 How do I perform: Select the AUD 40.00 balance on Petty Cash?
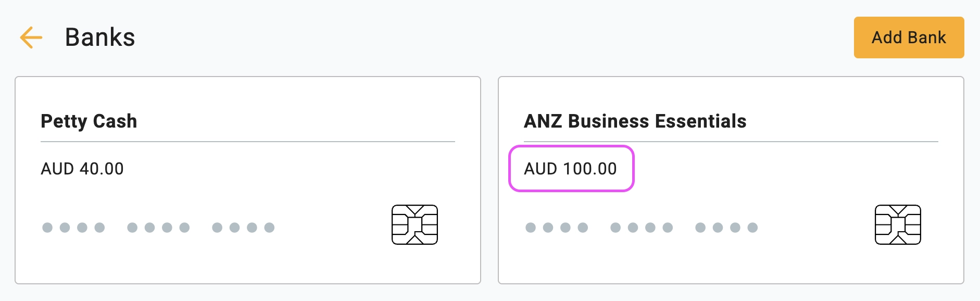point(82,169)
